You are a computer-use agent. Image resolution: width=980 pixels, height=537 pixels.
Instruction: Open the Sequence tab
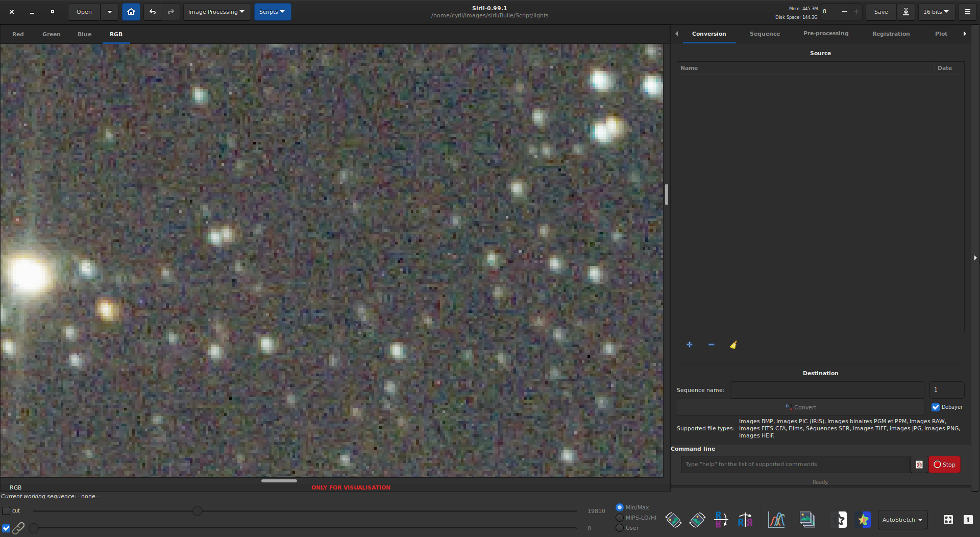765,34
